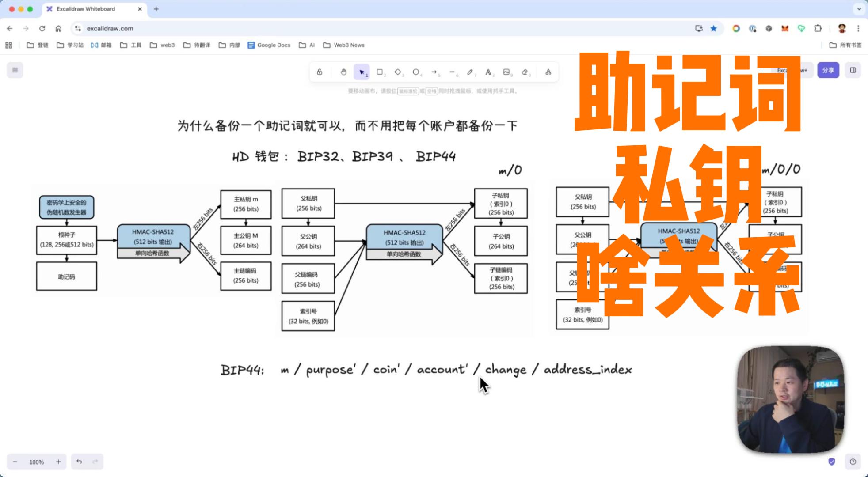The height and width of the screenshot is (477, 868).
Task: Select the Arrow tool
Action: [x=434, y=72]
